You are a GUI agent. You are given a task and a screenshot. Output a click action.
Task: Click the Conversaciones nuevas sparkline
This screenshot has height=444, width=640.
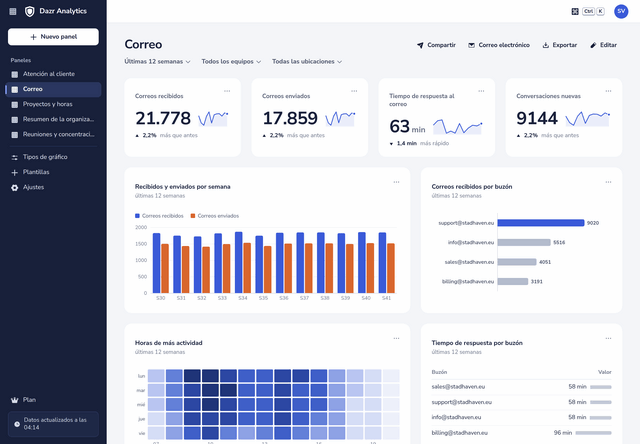coord(587,118)
